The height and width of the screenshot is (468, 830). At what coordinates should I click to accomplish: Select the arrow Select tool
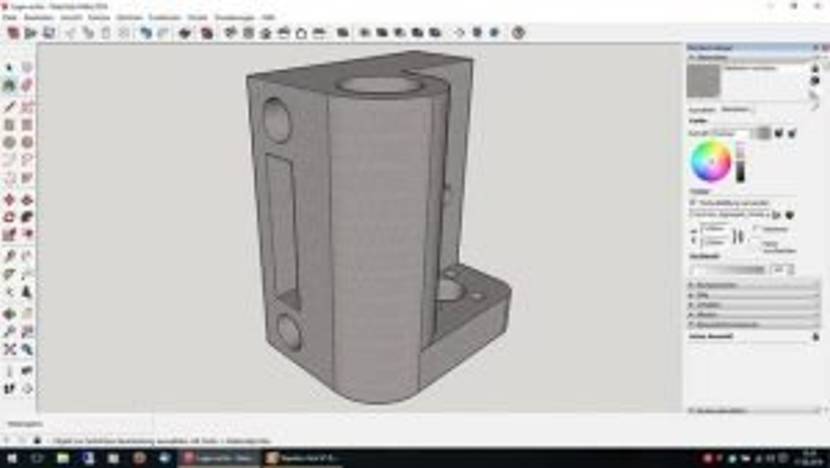coord(10,67)
